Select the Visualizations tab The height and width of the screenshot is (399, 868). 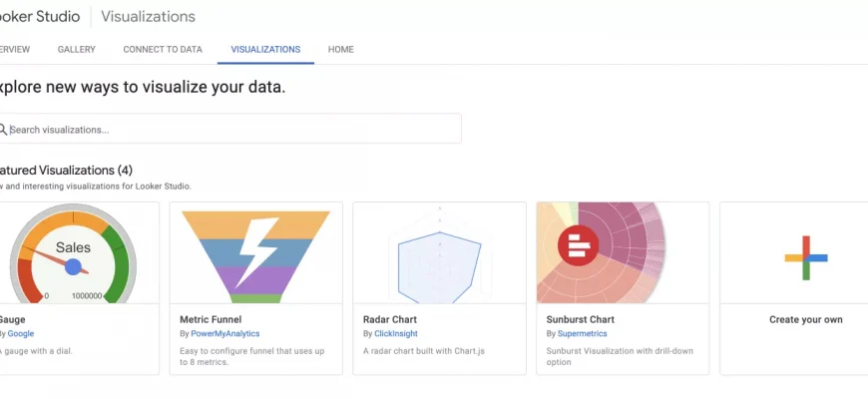coord(265,49)
